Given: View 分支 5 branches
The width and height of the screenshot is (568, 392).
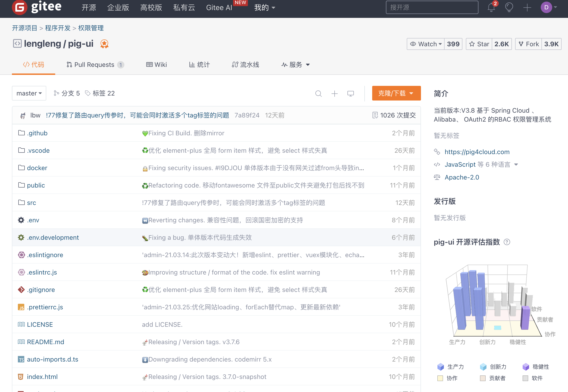Looking at the screenshot, I should pos(67,93).
